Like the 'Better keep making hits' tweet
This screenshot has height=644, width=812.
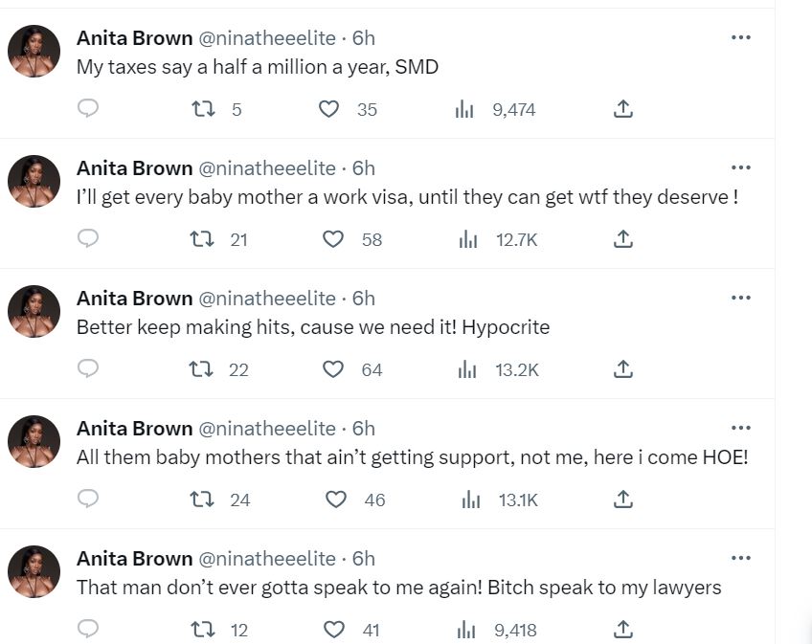(x=332, y=369)
